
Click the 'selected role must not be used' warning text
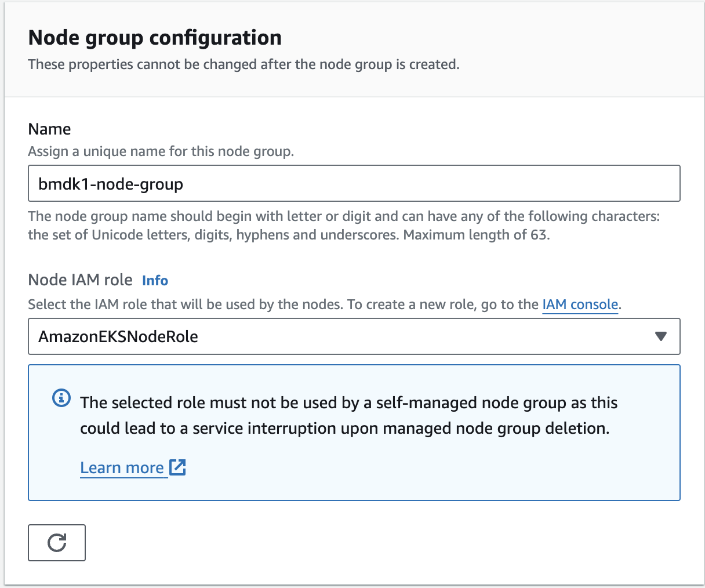tap(348, 415)
